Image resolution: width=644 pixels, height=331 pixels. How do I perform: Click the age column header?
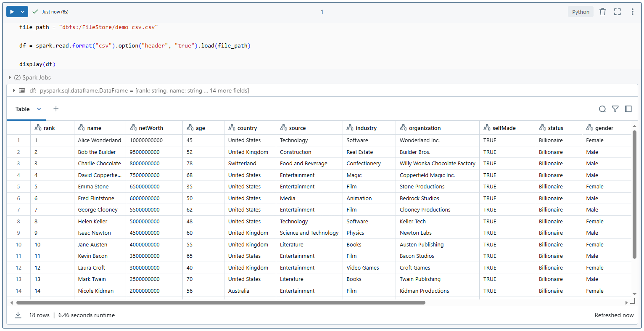coord(203,128)
